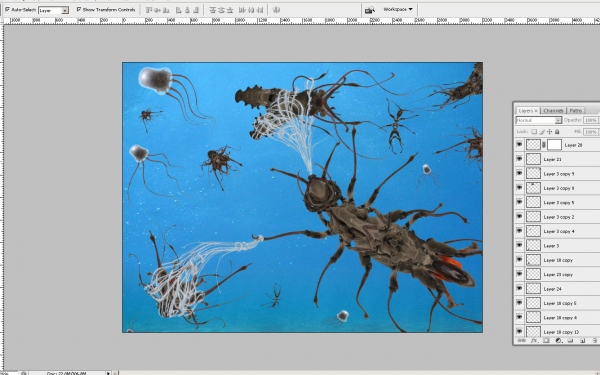This screenshot has width=600, height=375.
Task: Hide Layer 23 copy via eye icon
Action: 519,274
